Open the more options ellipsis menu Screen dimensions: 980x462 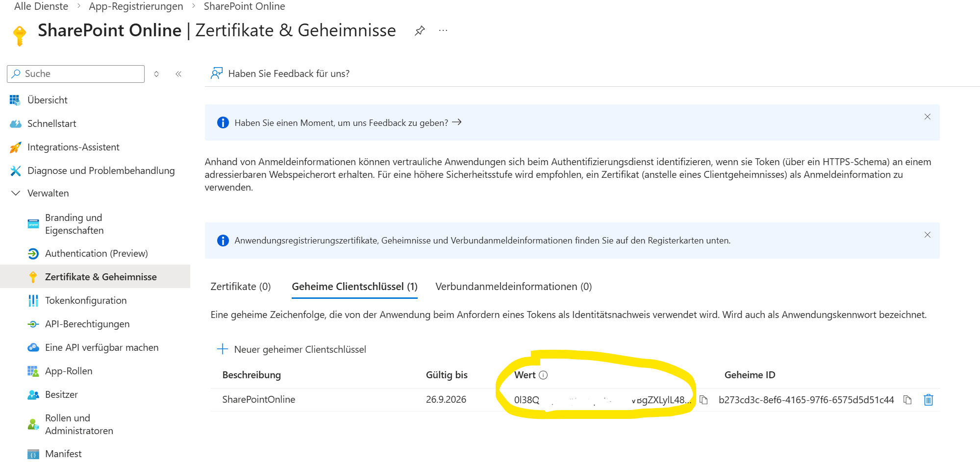click(x=443, y=31)
